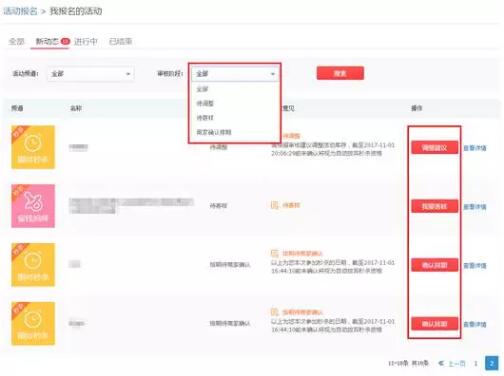Click the yellow 限时秒杀 icon in first row
Image resolution: width=504 pixels, height=376 pixels.
click(33, 147)
